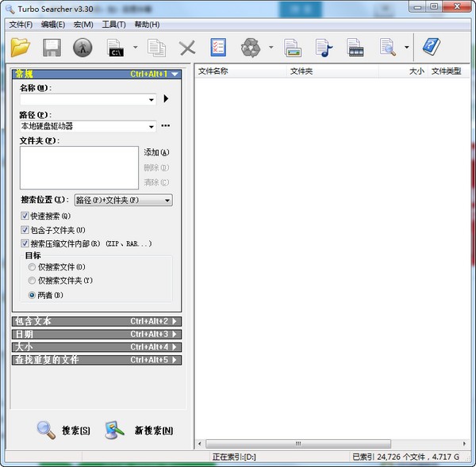The width and height of the screenshot is (476, 467).
Task: Collapse the 常规 panel header
Action: pyautogui.click(x=97, y=74)
